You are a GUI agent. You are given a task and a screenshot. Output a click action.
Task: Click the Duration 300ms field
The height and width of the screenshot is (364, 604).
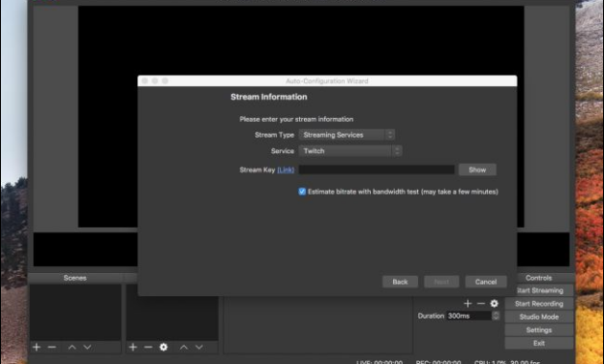tap(469, 316)
